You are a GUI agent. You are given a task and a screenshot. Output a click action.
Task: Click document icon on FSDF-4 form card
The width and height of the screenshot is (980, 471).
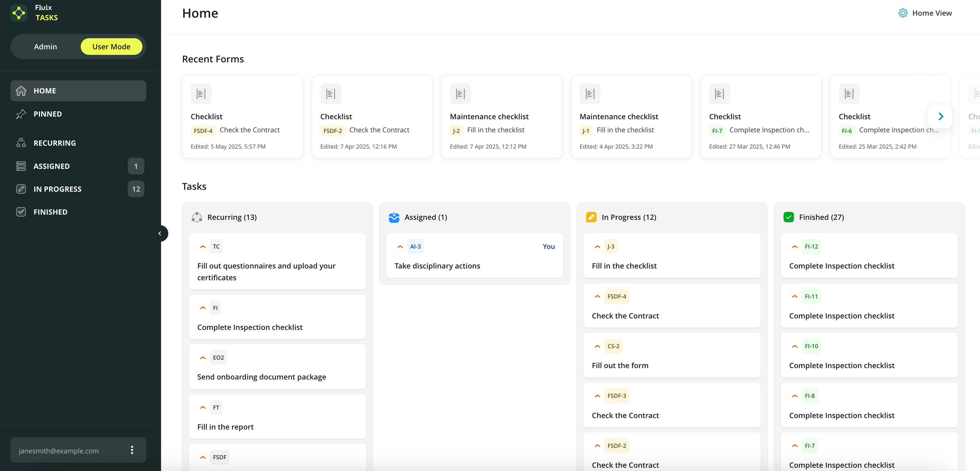[x=201, y=94]
